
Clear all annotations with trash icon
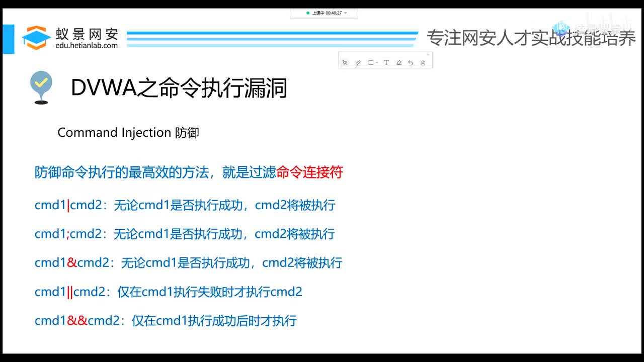click(423, 63)
